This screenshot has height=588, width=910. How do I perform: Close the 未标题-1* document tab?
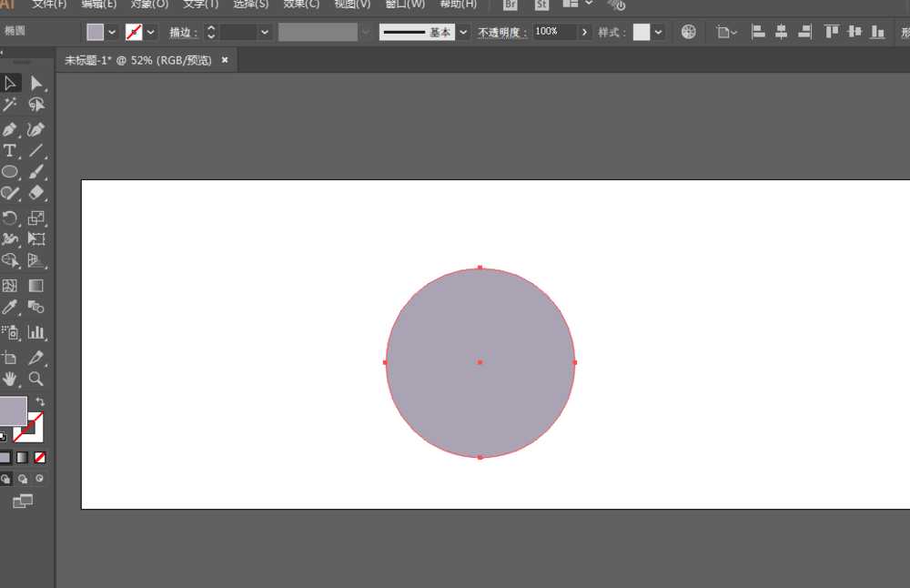pyautogui.click(x=225, y=60)
